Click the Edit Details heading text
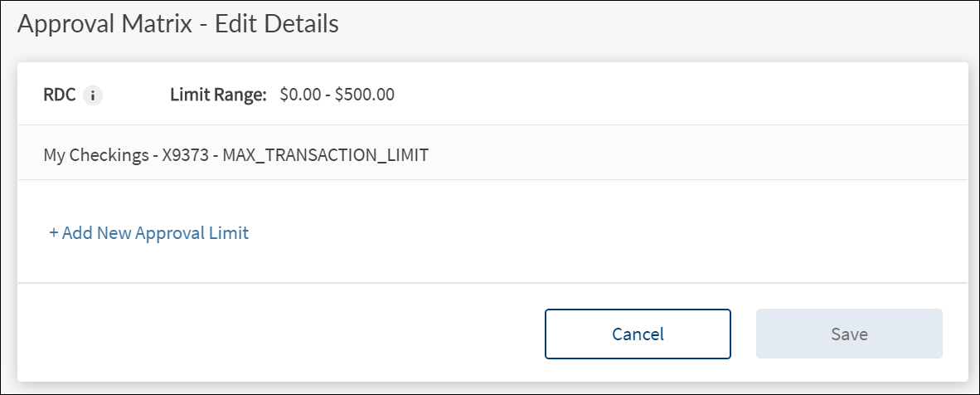 point(277,24)
